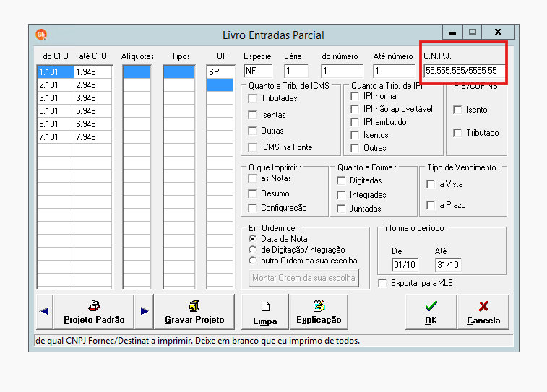Click the Série input field

pyautogui.click(x=296, y=71)
